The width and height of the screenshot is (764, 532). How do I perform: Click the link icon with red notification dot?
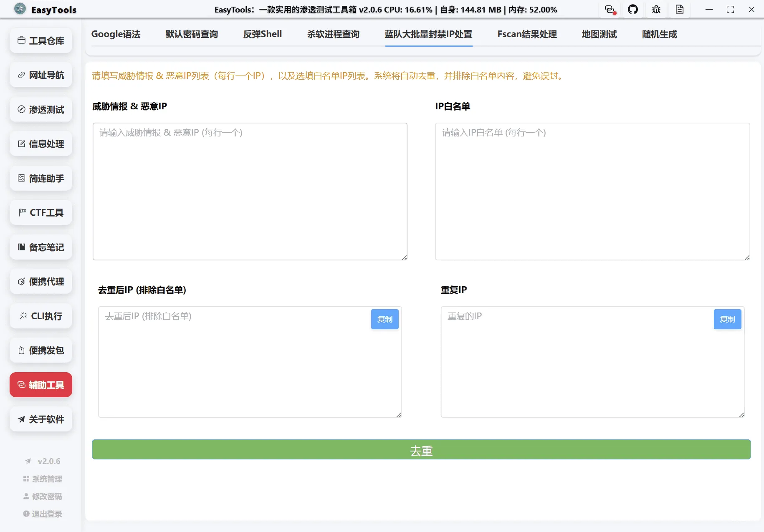pyautogui.click(x=610, y=9)
